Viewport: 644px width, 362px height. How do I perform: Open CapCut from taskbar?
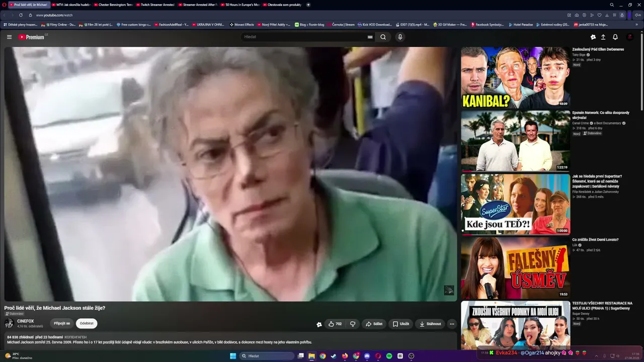point(400,356)
